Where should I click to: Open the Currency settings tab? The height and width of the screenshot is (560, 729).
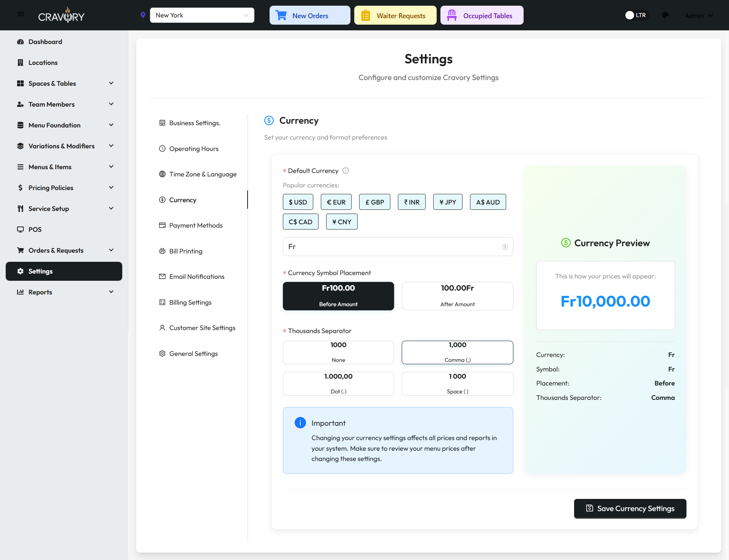(x=183, y=200)
